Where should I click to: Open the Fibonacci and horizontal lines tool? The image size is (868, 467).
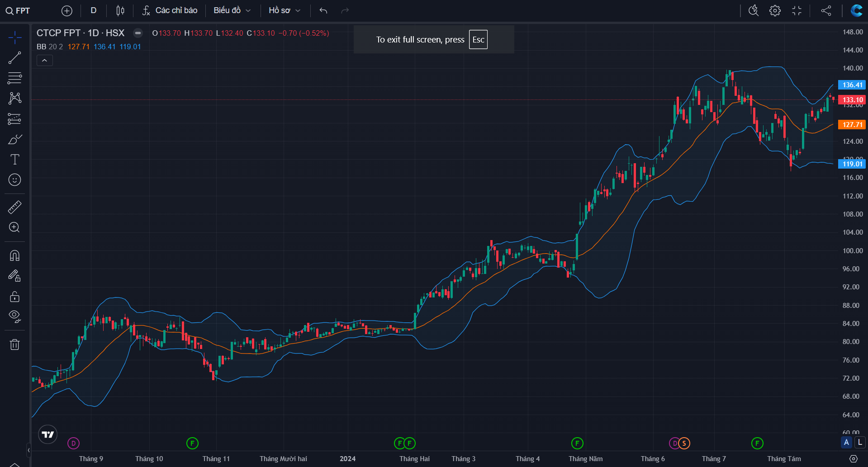click(14, 78)
